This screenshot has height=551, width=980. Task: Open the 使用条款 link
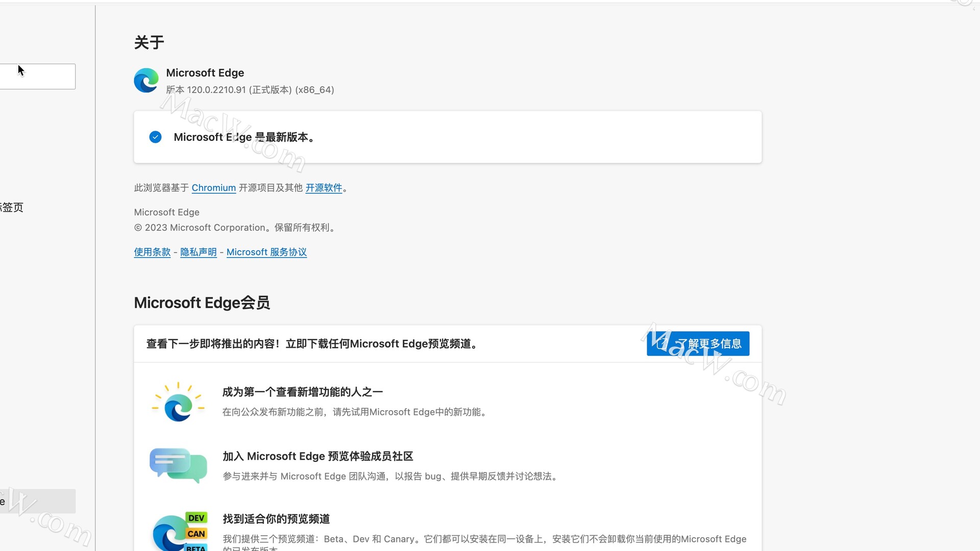pyautogui.click(x=152, y=252)
